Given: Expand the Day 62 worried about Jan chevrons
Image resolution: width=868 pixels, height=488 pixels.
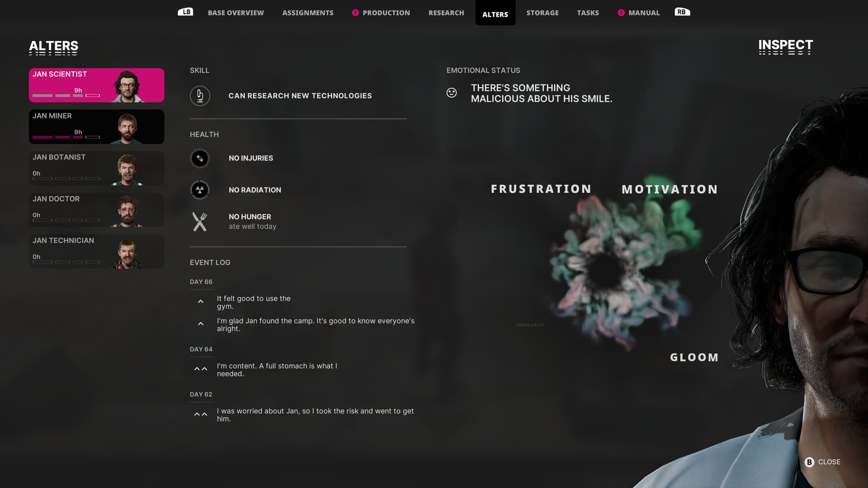Looking at the screenshot, I should 201,414.
